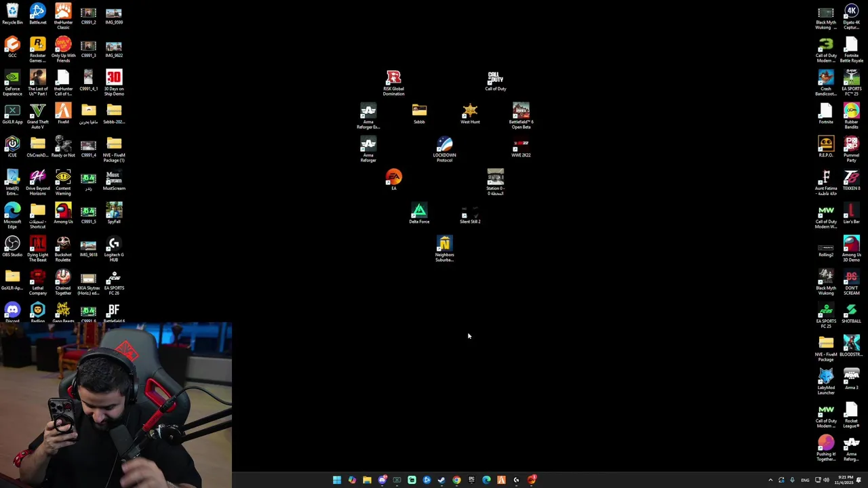Open the SpyFall desktop icon

(x=114, y=213)
